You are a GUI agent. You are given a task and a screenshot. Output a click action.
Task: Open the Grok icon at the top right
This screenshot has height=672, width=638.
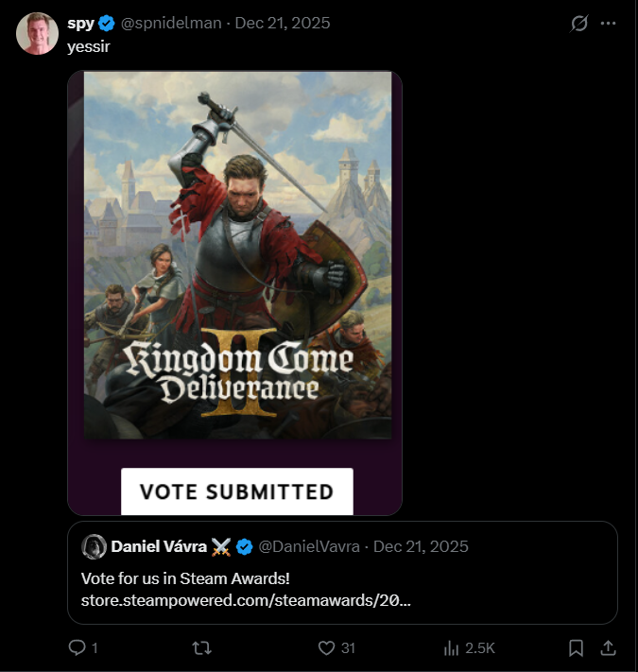[x=579, y=24]
